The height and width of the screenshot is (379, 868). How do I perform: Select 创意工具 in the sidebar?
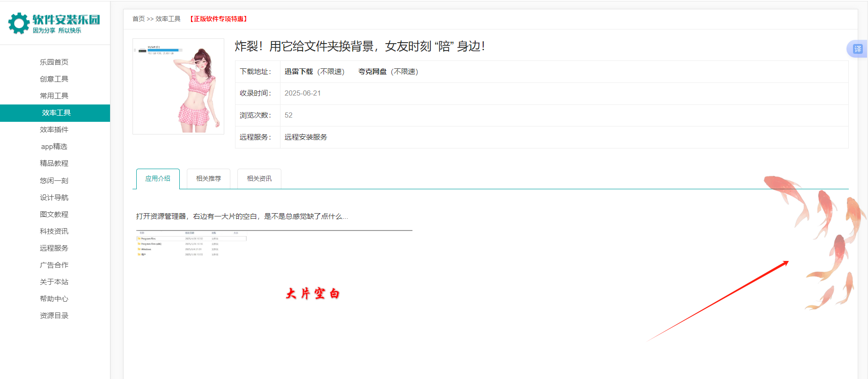[54, 79]
